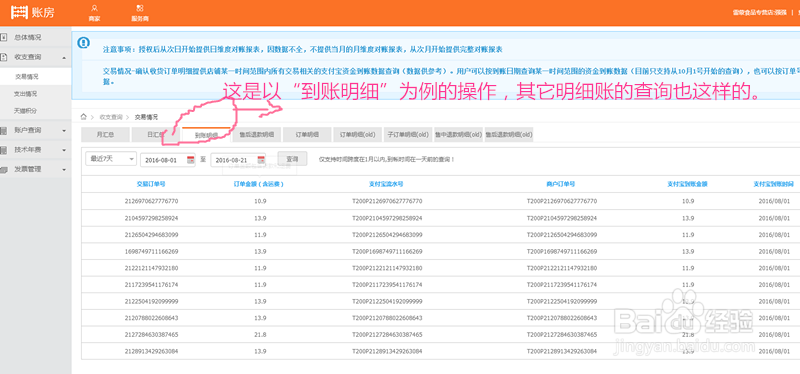Click the shop name text in header
800x374 pixels.
[x=759, y=12]
